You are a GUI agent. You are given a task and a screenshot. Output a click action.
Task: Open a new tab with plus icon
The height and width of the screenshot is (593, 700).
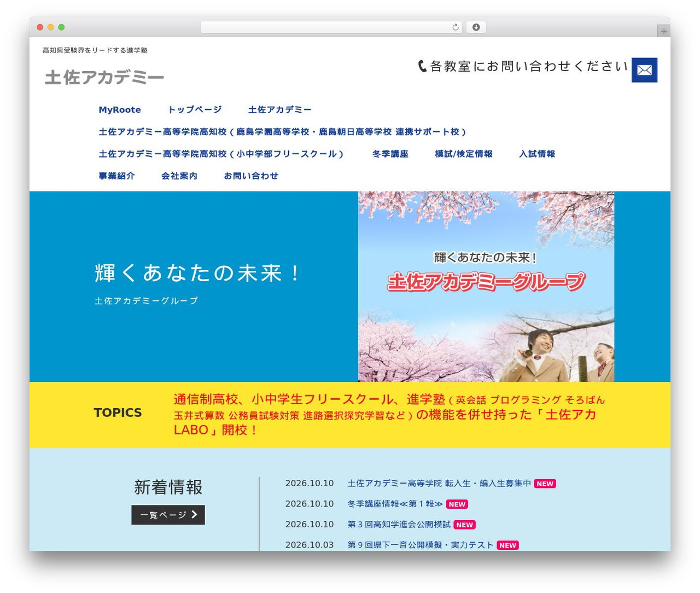click(664, 31)
